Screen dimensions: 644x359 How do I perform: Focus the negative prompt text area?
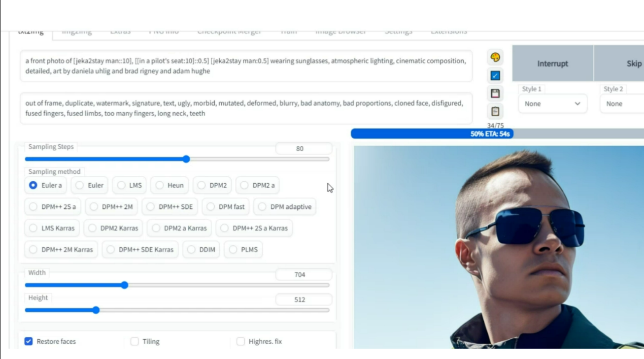245,108
